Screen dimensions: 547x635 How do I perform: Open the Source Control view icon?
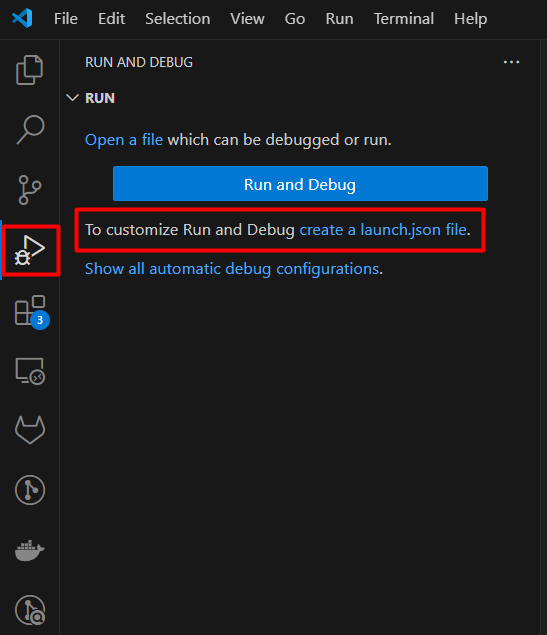[x=30, y=190]
